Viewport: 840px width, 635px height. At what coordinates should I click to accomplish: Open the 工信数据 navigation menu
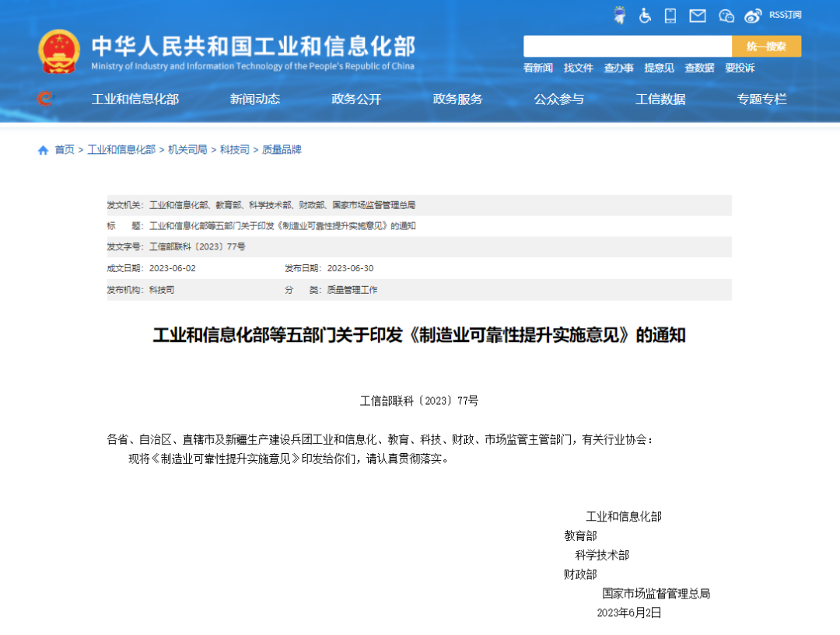pos(660,99)
